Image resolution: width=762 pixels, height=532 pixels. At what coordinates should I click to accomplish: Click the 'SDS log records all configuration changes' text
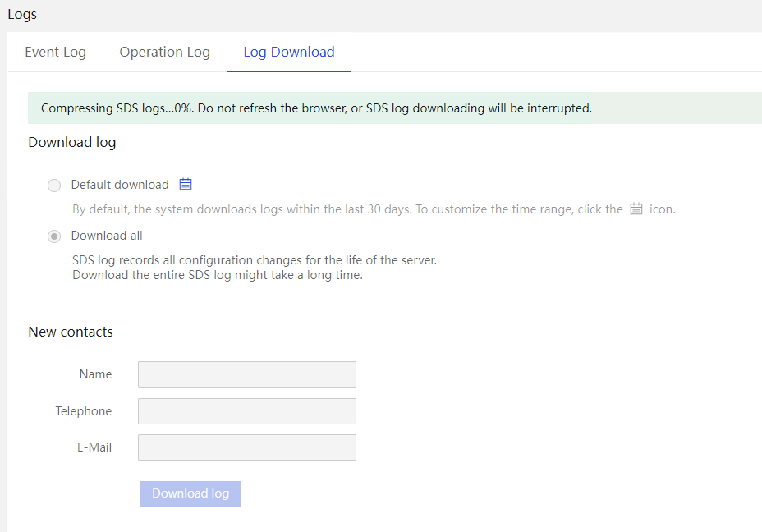255,260
